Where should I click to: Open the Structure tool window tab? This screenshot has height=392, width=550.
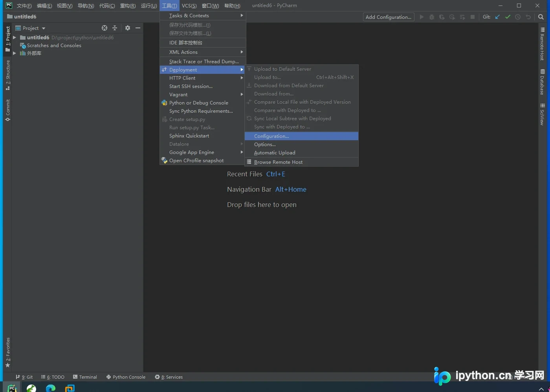tap(7, 75)
